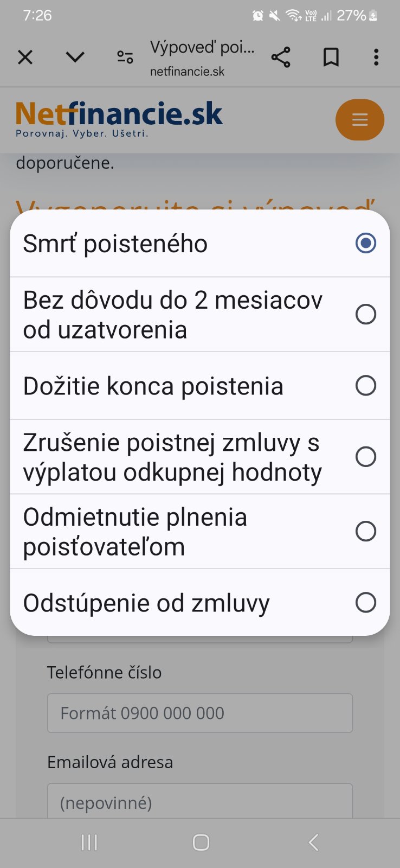Choose Zrušenie poistnej zmluvy s výplatou option
The width and height of the screenshot is (400, 868).
[366, 457]
